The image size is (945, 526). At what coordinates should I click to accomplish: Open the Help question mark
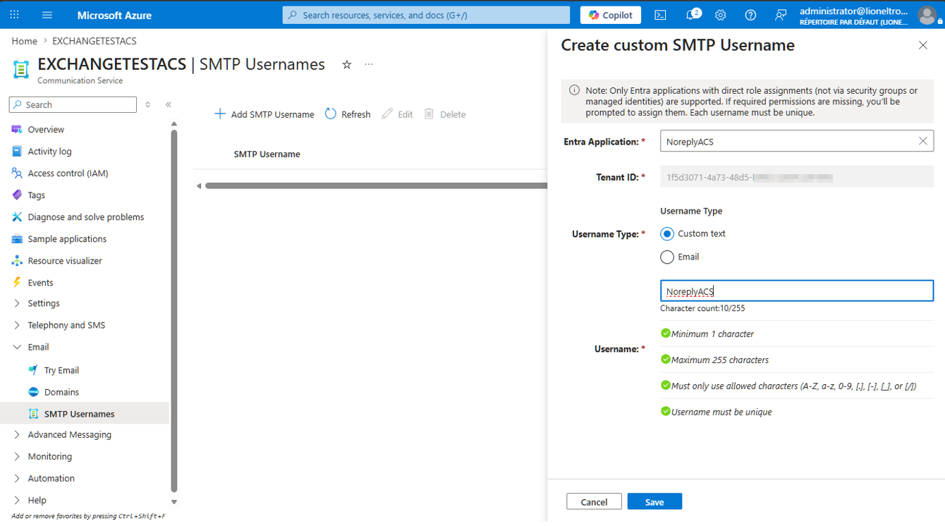(750, 15)
